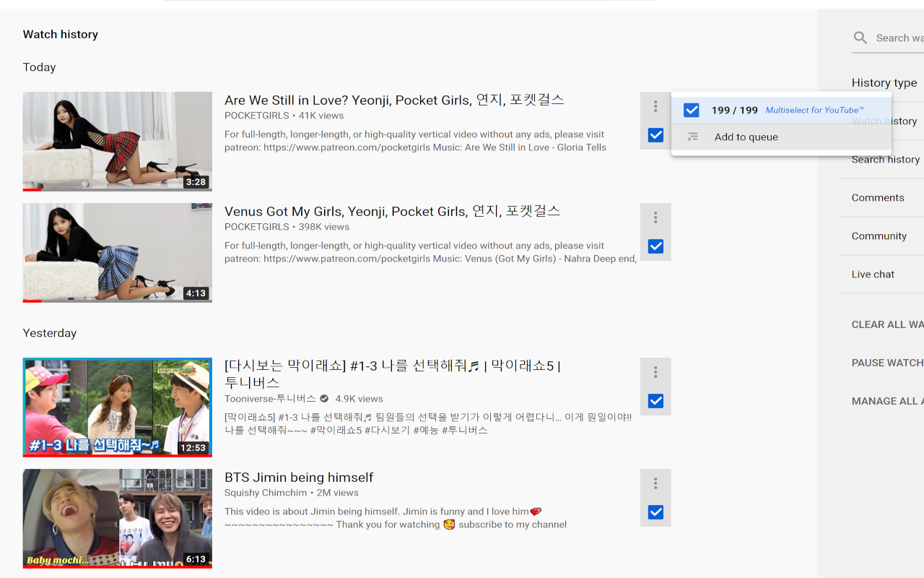924x578 pixels.
Task: Open POCKETGIRLS channel under Venus Got My Girls
Action: click(257, 227)
